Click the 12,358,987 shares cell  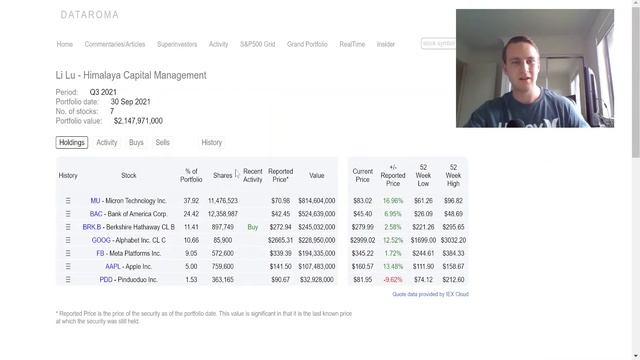coord(223,214)
